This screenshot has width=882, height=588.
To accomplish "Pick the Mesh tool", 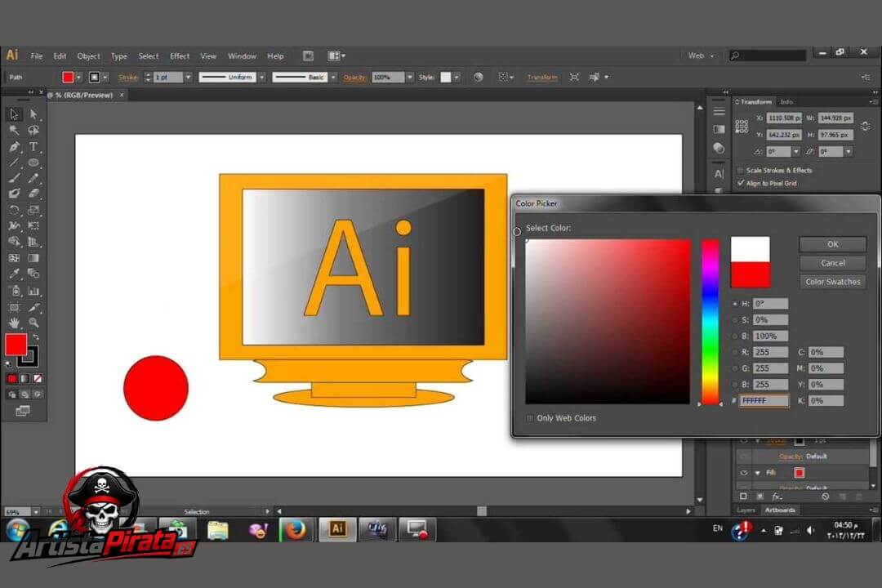I will (x=14, y=258).
